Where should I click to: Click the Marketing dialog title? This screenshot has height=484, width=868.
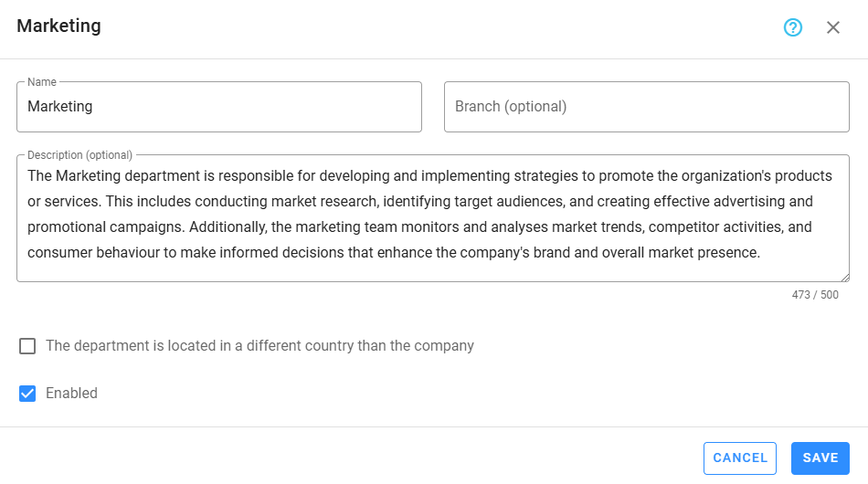[58, 26]
